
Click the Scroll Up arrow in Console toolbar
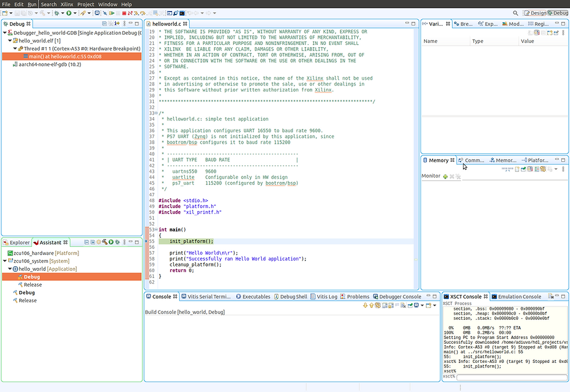(371, 305)
